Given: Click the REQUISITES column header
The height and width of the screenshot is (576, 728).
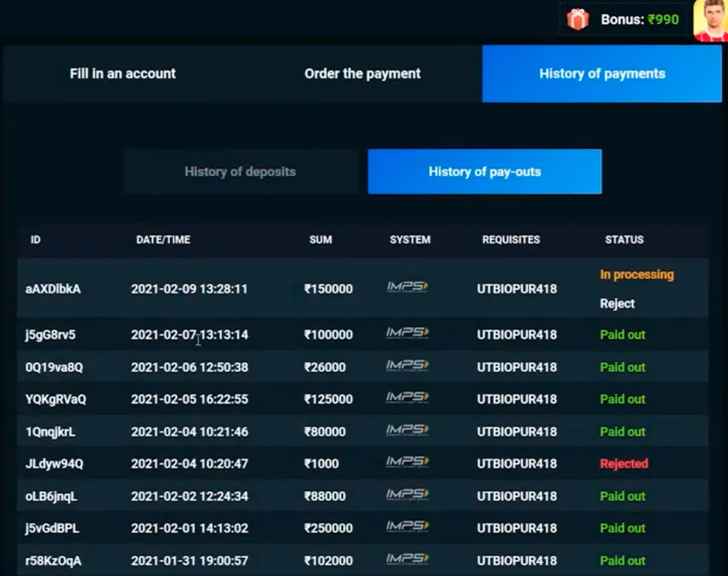Looking at the screenshot, I should click(511, 240).
